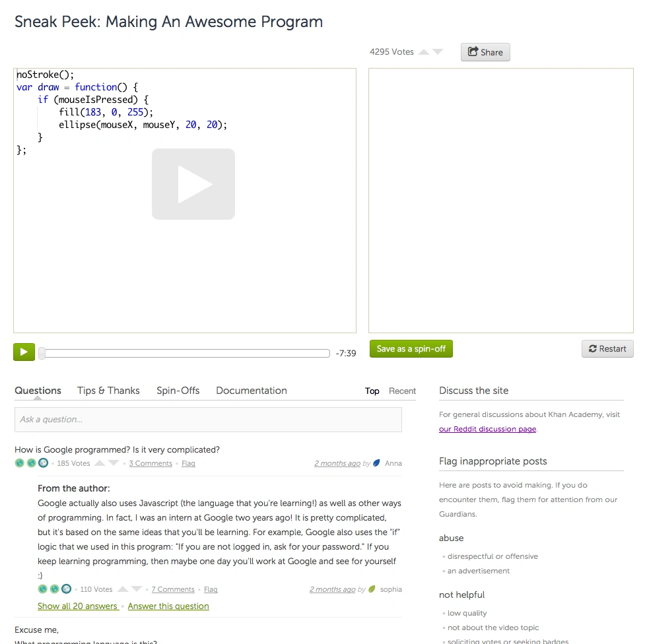Click the Answer this question link

(168, 606)
